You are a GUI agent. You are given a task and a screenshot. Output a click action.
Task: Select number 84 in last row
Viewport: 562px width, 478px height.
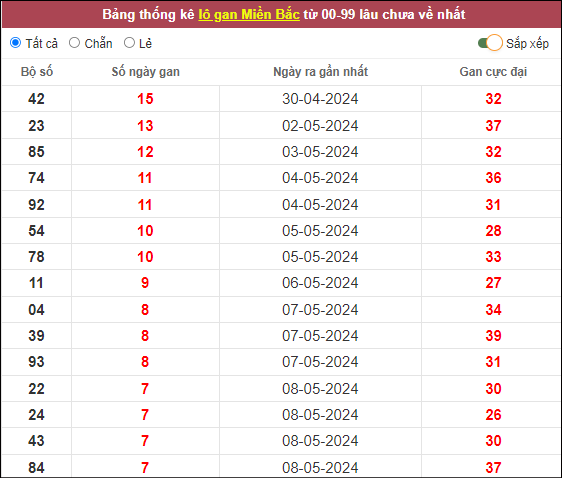(x=37, y=468)
